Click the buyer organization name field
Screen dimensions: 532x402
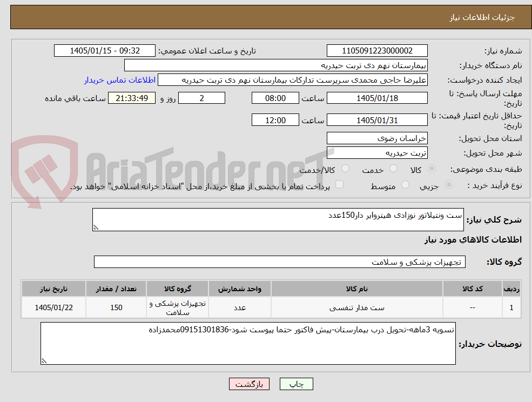tap(276, 65)
